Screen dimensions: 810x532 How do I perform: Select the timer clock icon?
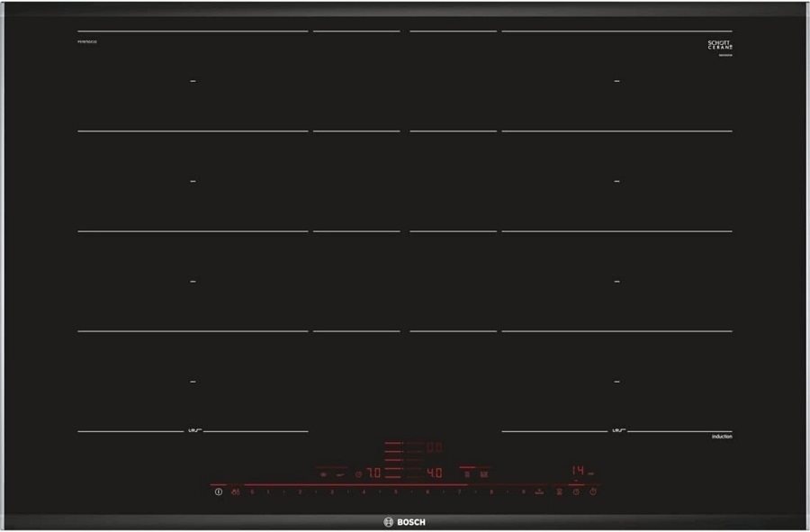pyautogui.click(x=576, y=491)
